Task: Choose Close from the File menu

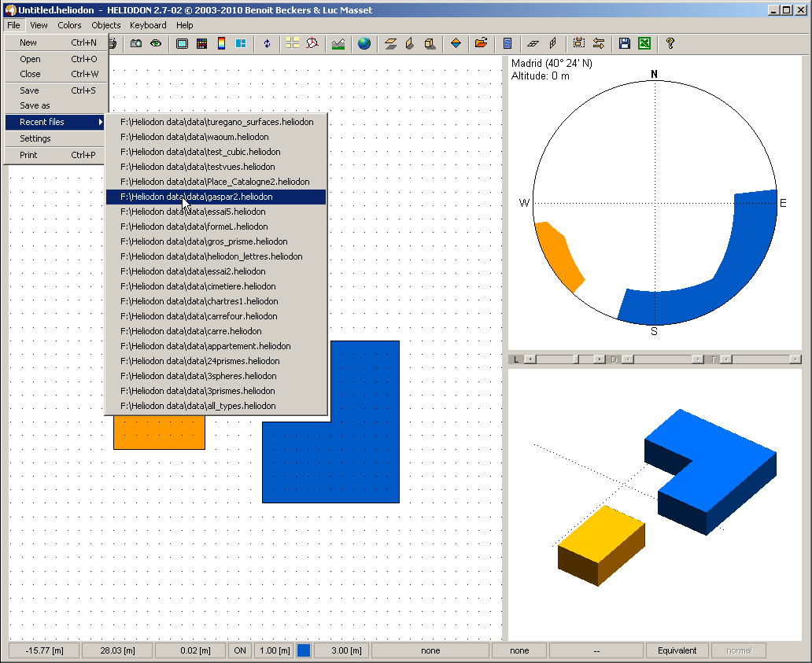Action: point(56,74)
